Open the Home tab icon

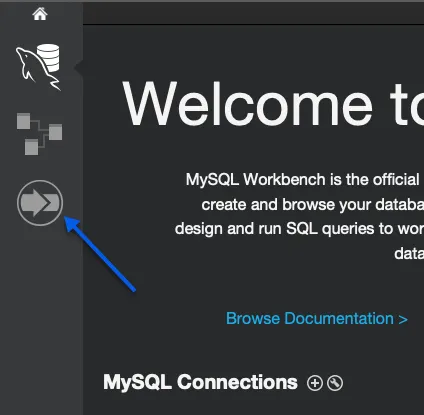[40, 14]
